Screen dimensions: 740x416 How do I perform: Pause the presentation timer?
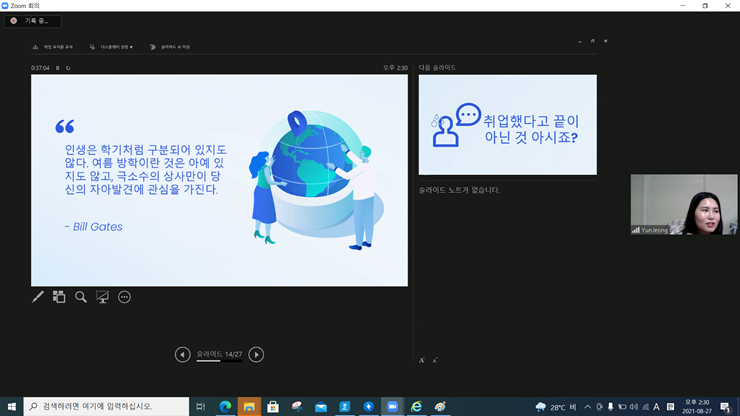pos(58,68)
